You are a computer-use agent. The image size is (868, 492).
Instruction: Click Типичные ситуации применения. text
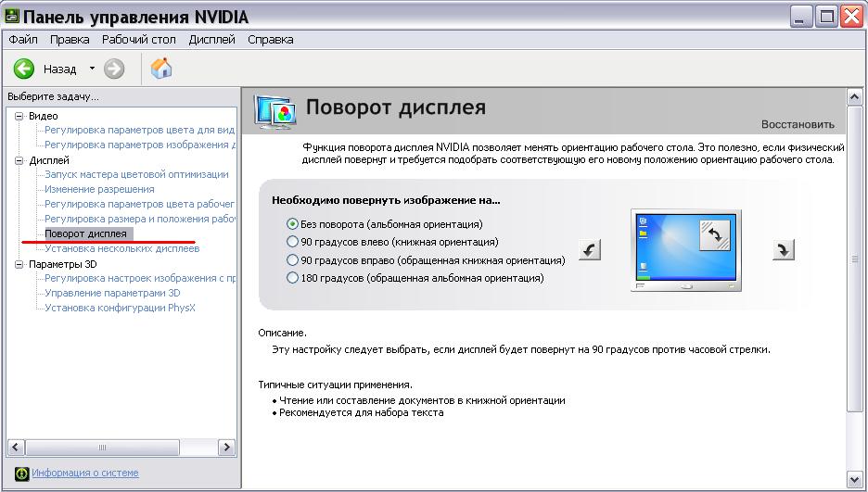pyautogui.click(x=336, y=385)
